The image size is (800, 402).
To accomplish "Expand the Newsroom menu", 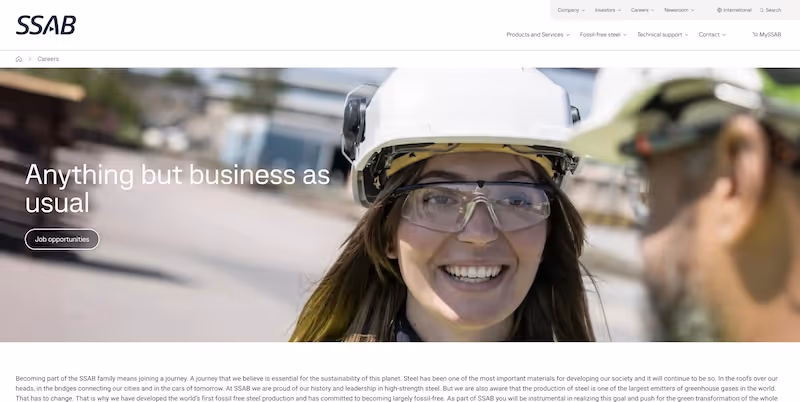I will [679, 10].
